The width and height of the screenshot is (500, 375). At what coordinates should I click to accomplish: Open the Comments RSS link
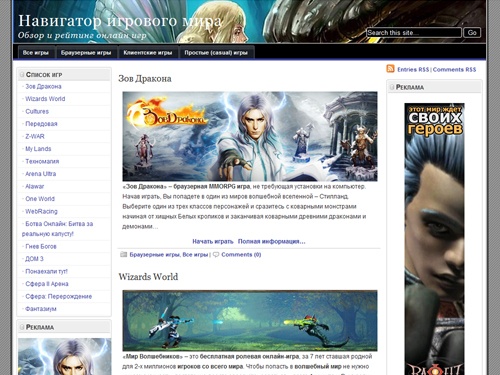click(x=454, y=69)
